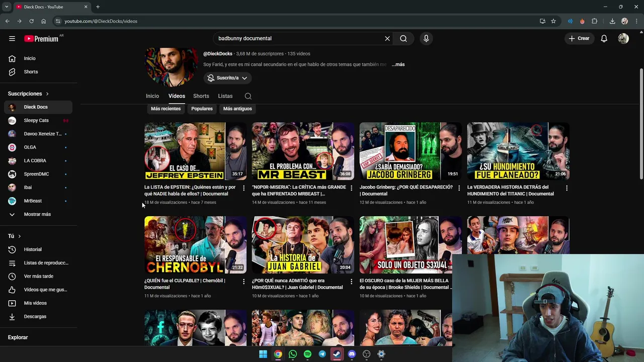The width and height of the screenshot is (644, 362).
Task: Open Jacobo Grinberg video title
Action: click(x=406, y=190)
